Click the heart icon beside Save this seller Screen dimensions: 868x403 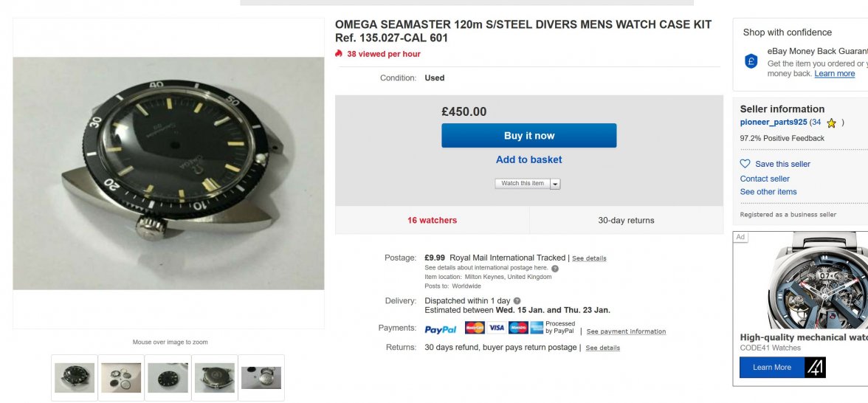click(745, 164)
